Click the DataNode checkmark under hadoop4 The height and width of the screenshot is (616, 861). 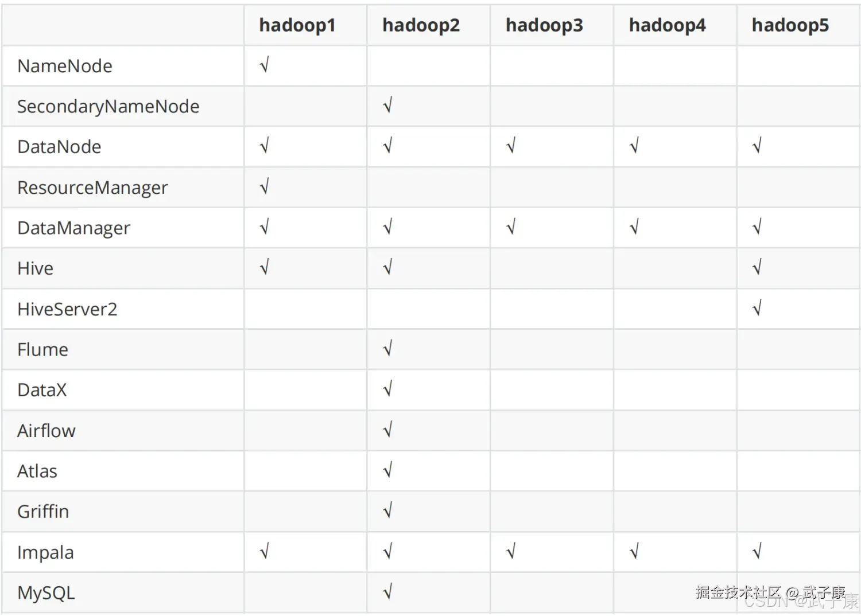(634, 146)
